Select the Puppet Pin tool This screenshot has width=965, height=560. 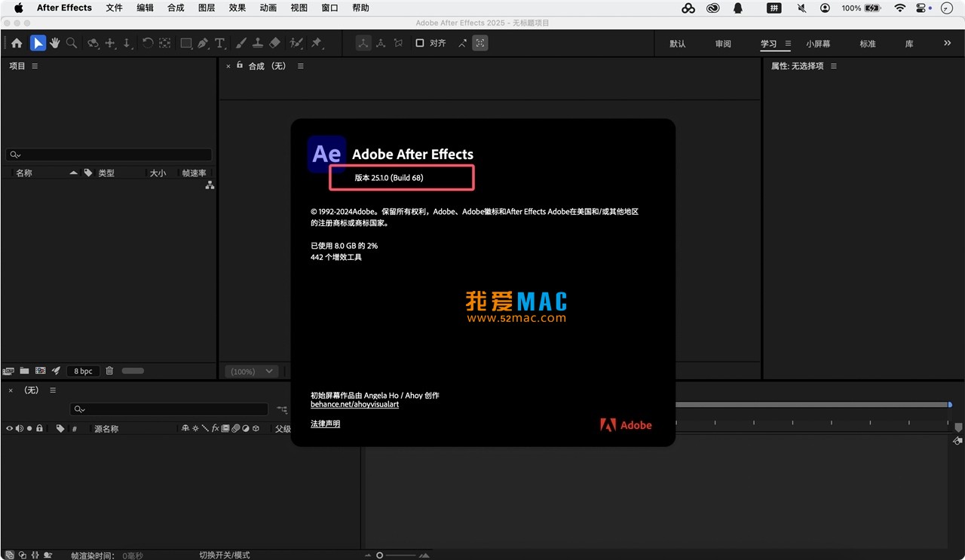coord(317,43)
